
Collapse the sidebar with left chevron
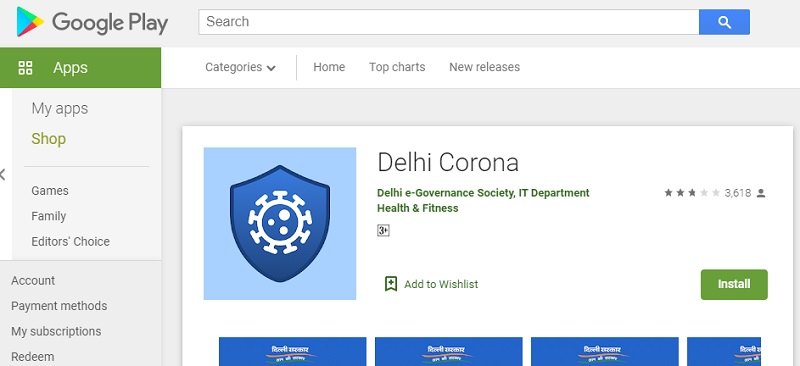tap(3, 175)
